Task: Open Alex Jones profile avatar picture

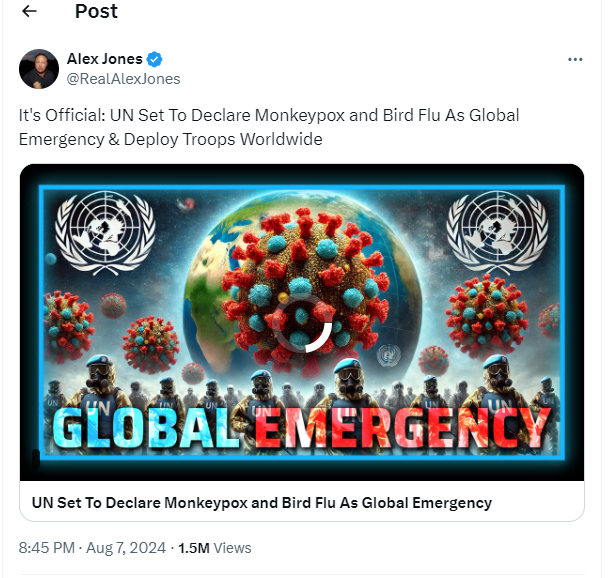Action: pyautogui.click(x=39, y=69)
